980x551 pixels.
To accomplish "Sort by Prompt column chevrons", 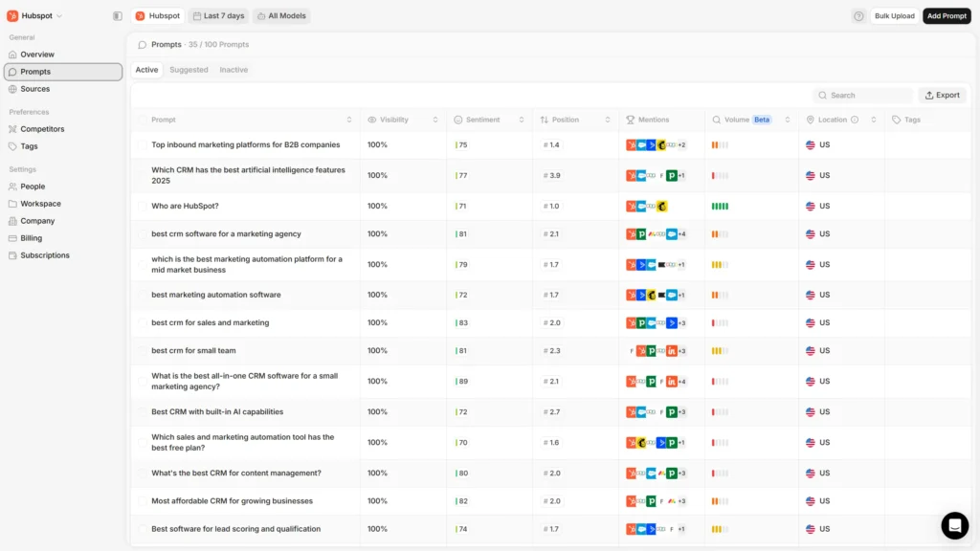I will (349, 120).
